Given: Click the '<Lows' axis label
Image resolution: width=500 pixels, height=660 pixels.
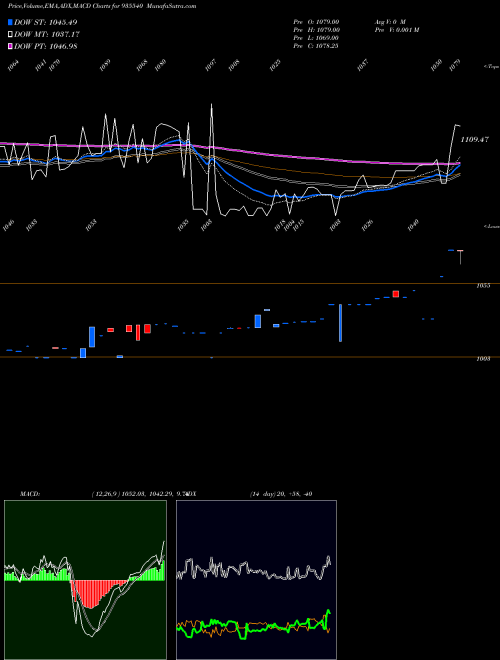Looking at the screenshot, I should click(491, 226).
